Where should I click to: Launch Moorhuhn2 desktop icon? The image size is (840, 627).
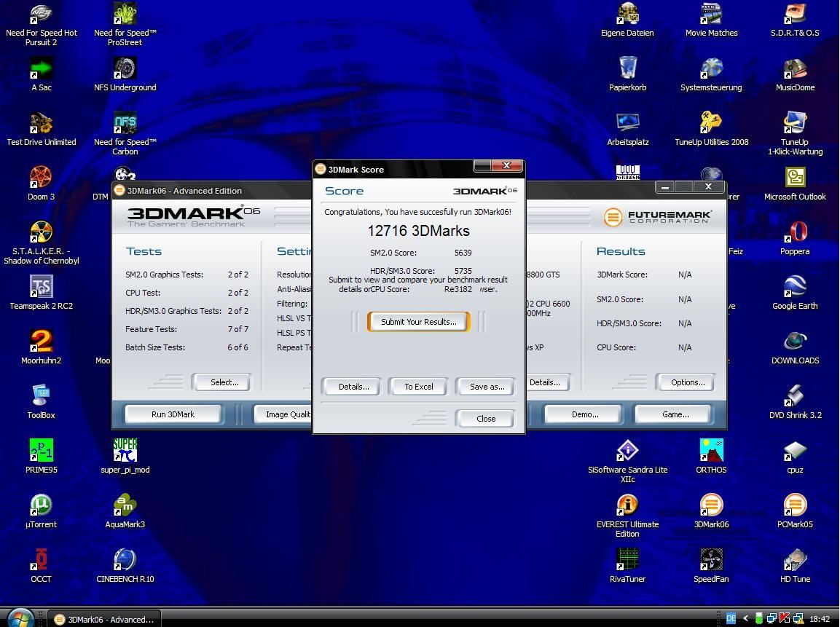click(x=41, y=347)
